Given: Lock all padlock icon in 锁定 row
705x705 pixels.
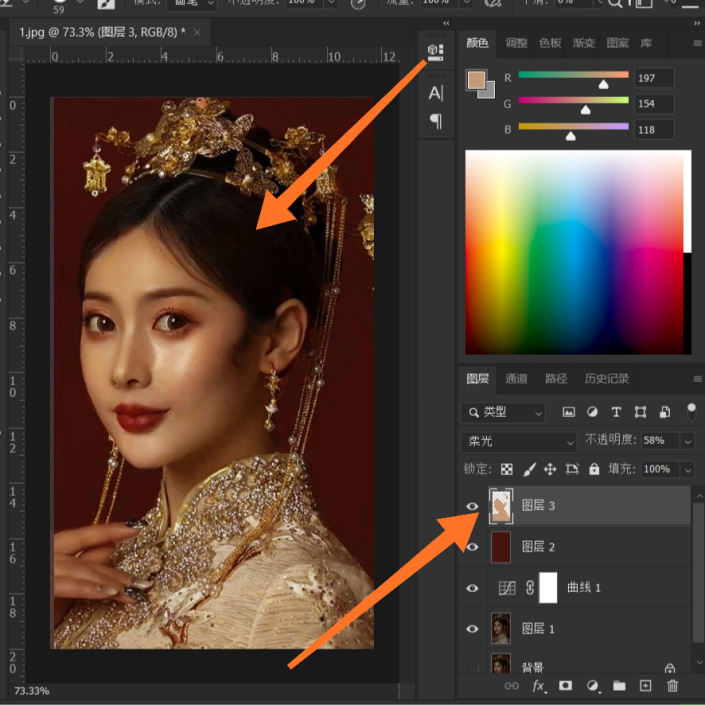Looking at the screenshot, I should pos(594,469).
